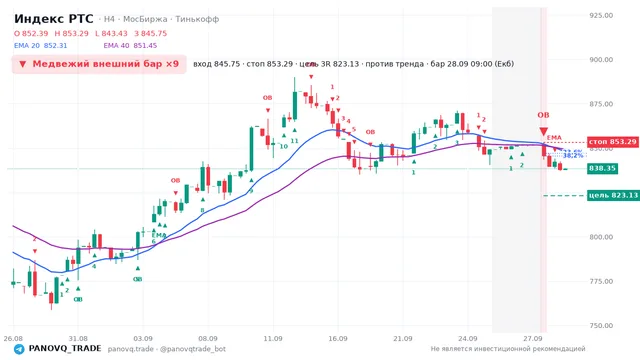This screenshot has height=360, width=640.
Task: Click the red triangle in the bearish bar badge
Action: pos(22,64)
